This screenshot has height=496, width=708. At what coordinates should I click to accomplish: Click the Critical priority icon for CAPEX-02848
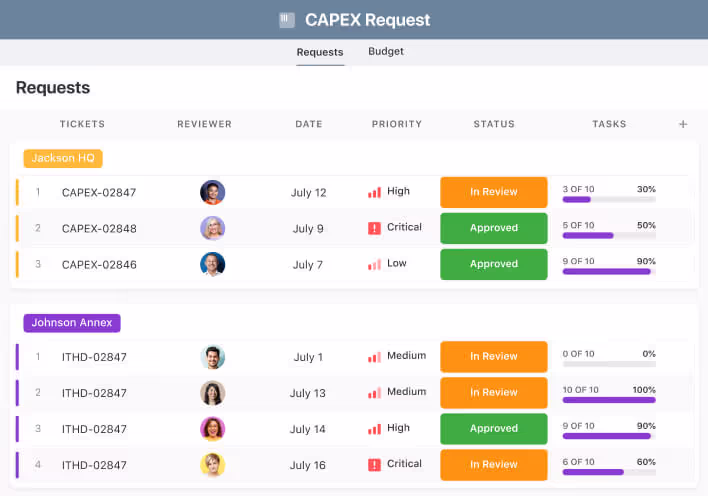(x=374, y=228)
